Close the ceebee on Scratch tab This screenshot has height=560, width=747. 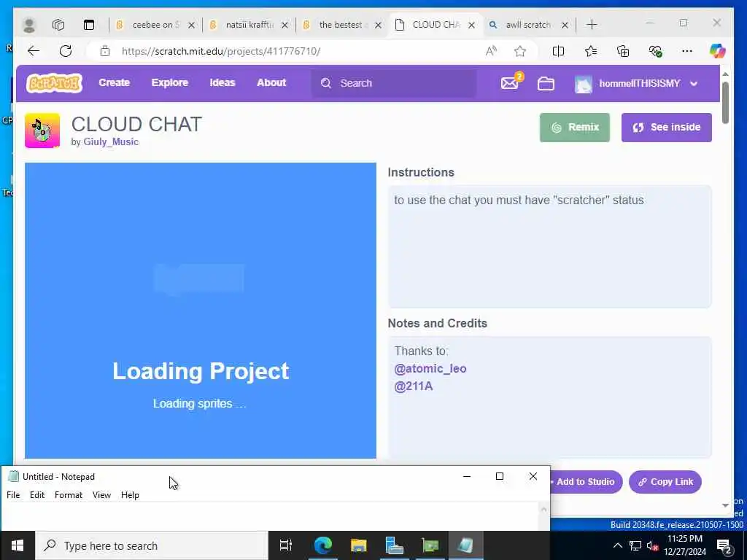click(x=192, y=26)
